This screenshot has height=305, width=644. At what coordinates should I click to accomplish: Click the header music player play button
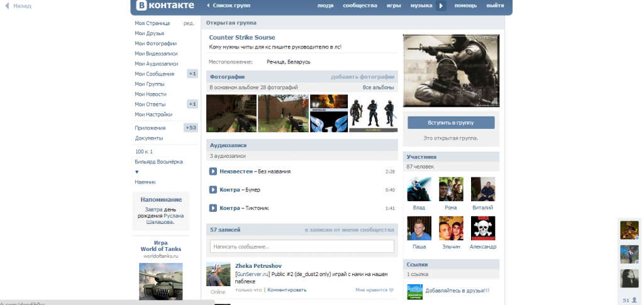point(441,6)
